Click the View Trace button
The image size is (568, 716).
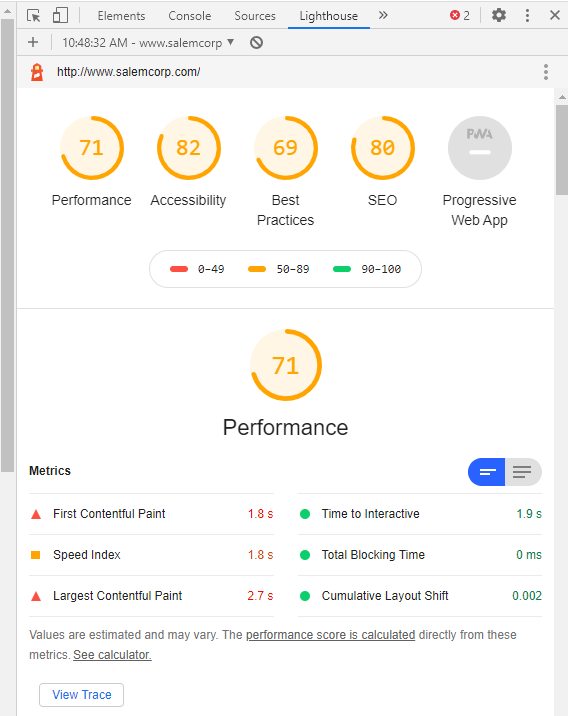point(81,695)
